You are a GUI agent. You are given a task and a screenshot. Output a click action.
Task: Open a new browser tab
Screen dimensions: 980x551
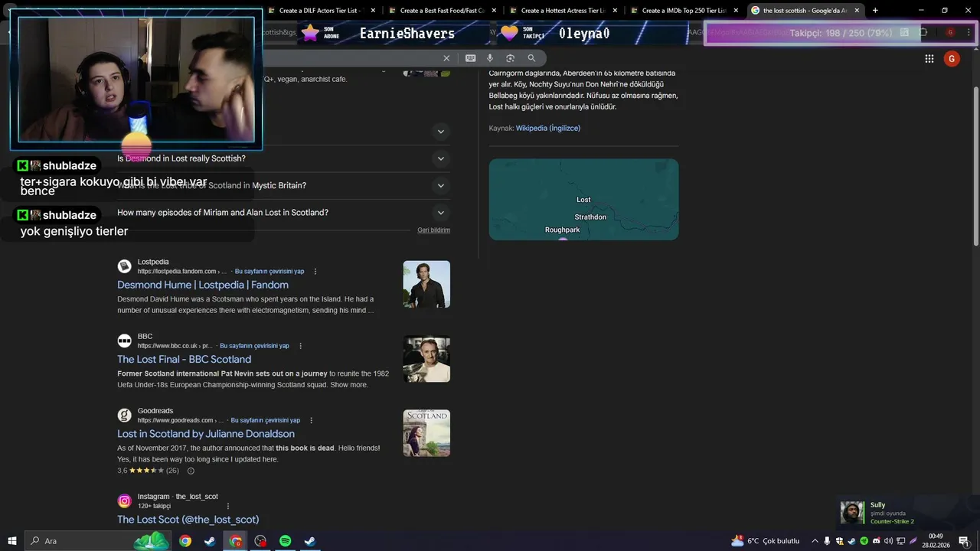point(875,11)
